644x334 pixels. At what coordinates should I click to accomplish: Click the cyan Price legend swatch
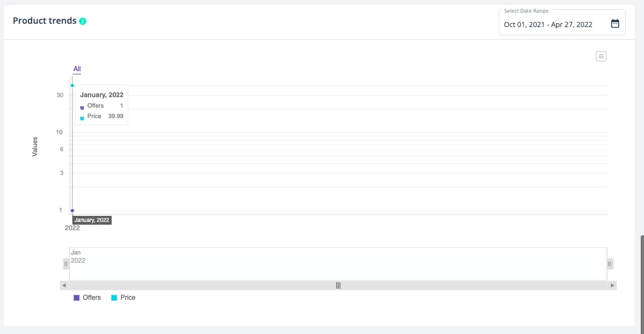(114, 298)
